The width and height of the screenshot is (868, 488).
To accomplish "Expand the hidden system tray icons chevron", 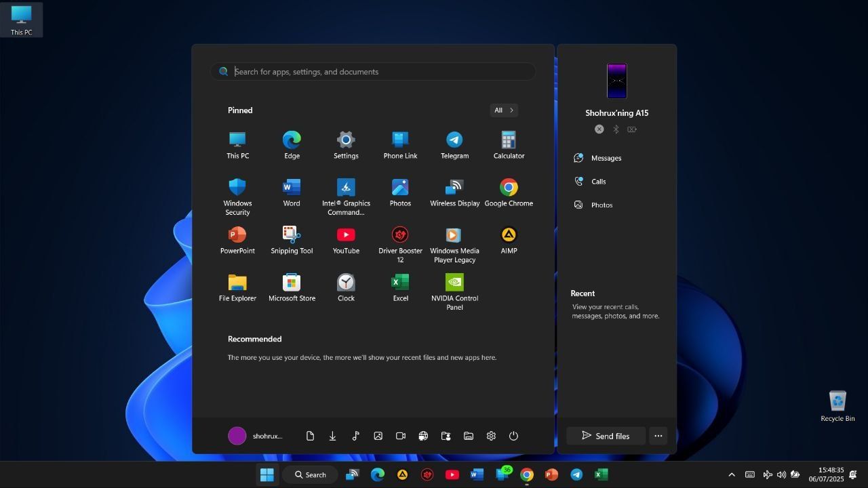I will point(732,474).
